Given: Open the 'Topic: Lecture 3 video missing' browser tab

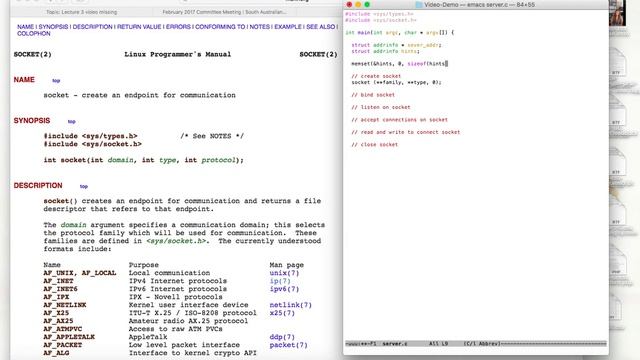Looking at the screenshot, I should pos(81,12).
